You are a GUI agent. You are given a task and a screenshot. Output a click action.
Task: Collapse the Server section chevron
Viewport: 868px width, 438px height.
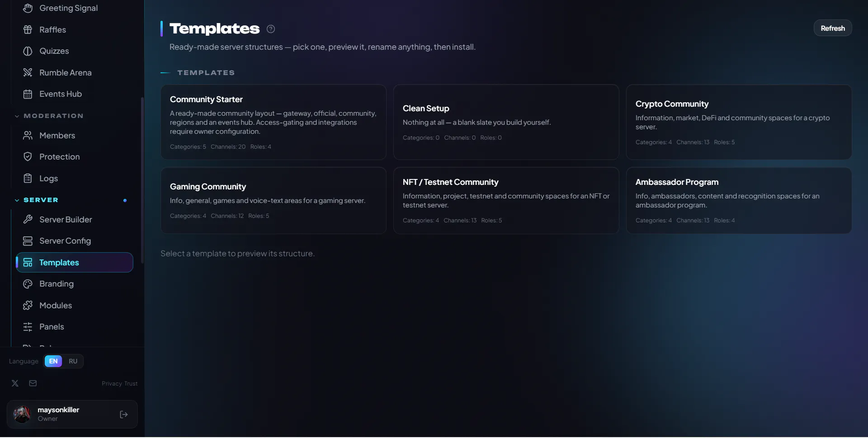[x=17, y=200]
